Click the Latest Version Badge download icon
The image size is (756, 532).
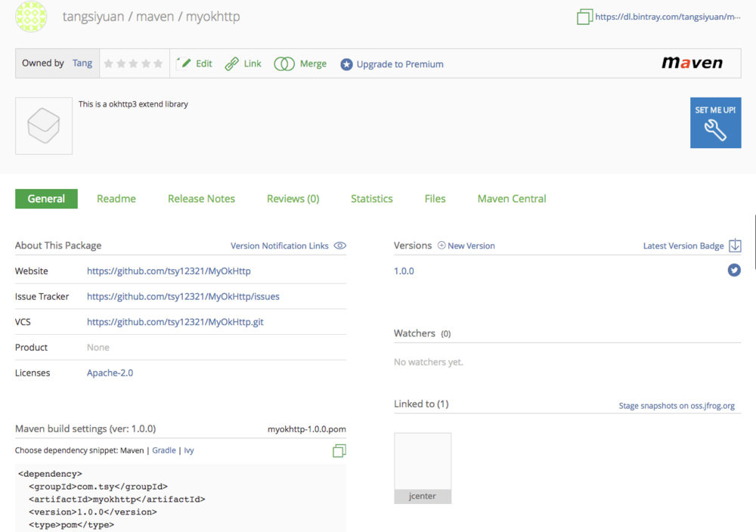click(735, 246)
